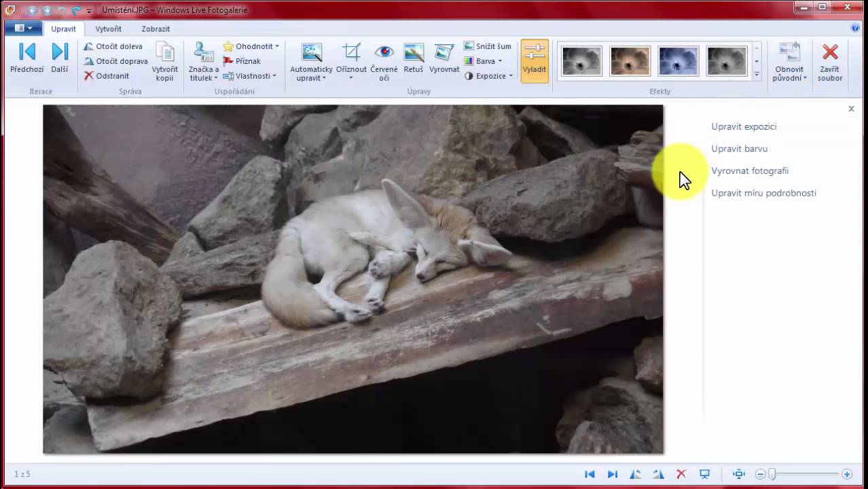Image resolution: width=868 pixels, height=489 pixels.
Task: Select the Retuš retouch tool
Action: click(x=413, y=58)
